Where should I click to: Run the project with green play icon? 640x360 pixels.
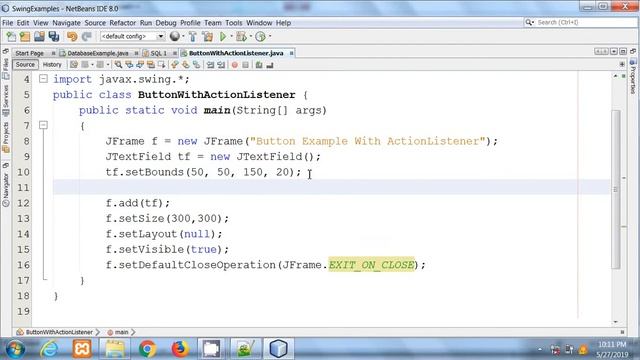click(223, 36)
